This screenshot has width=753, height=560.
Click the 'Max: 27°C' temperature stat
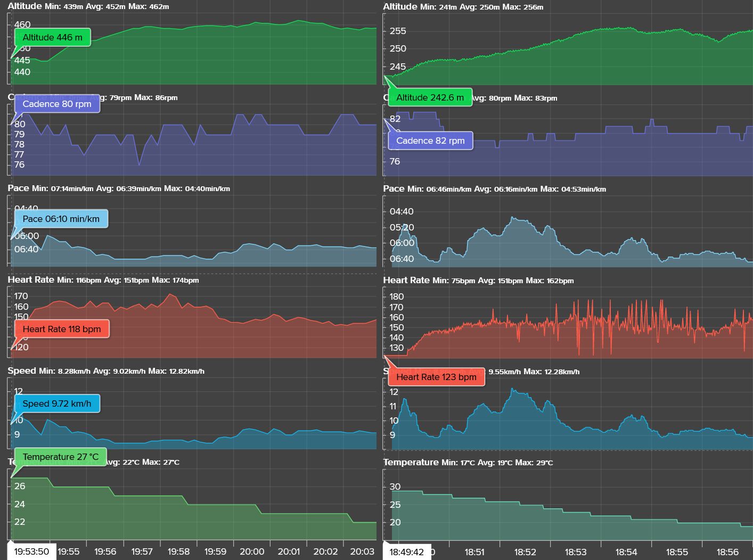161,462
